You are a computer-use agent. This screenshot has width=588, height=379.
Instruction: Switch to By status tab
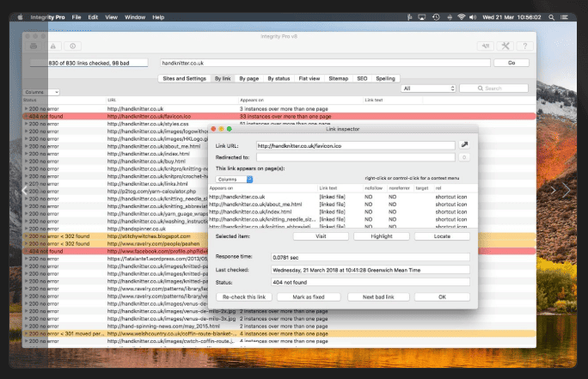(279, 79)
